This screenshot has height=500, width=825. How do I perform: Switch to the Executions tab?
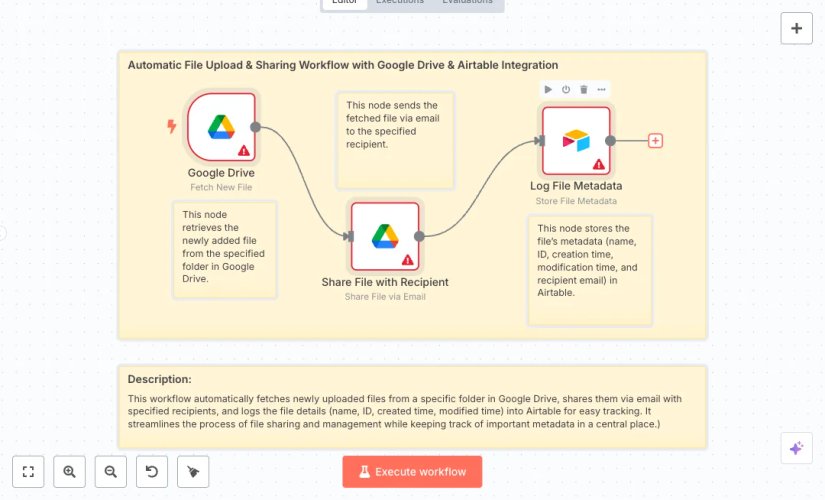(399, 2)
